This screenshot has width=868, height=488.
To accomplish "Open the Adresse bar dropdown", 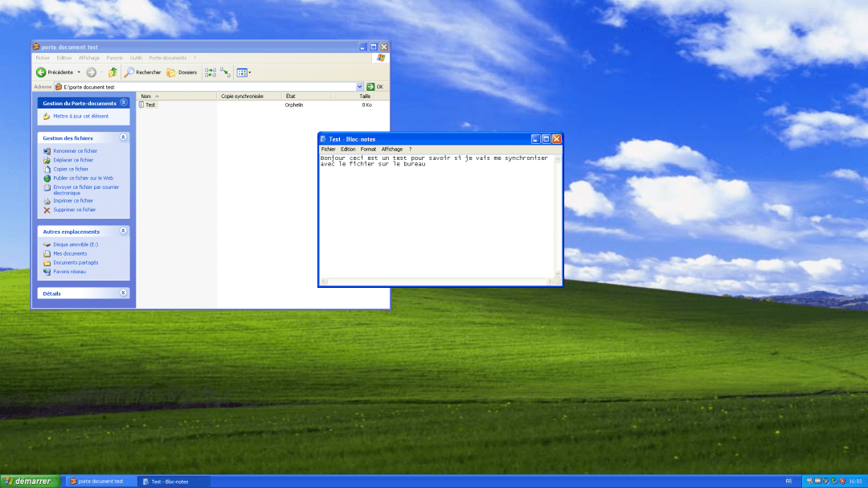I will tap(360, 86).
